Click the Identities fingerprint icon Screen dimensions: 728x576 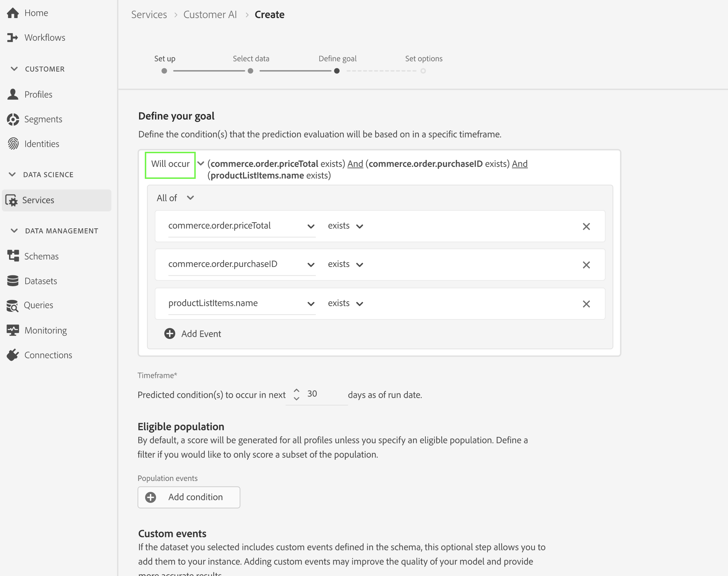click(13, 144)
